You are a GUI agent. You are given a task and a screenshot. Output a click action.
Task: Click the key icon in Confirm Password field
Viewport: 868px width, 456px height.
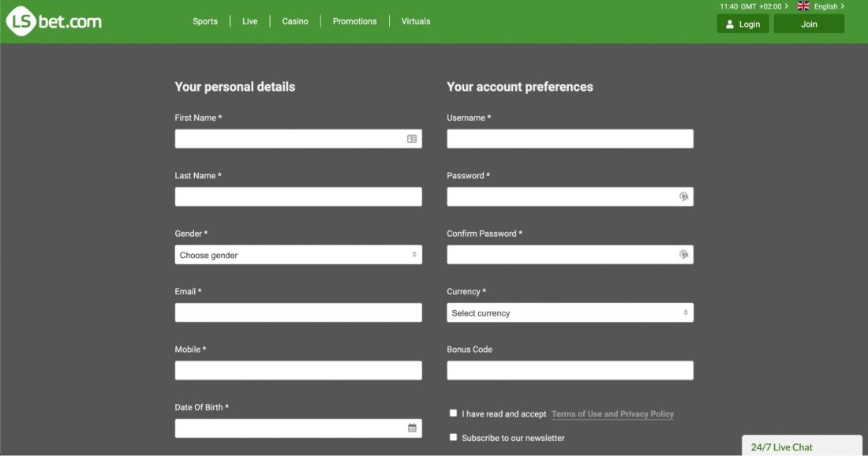(683, 255)
